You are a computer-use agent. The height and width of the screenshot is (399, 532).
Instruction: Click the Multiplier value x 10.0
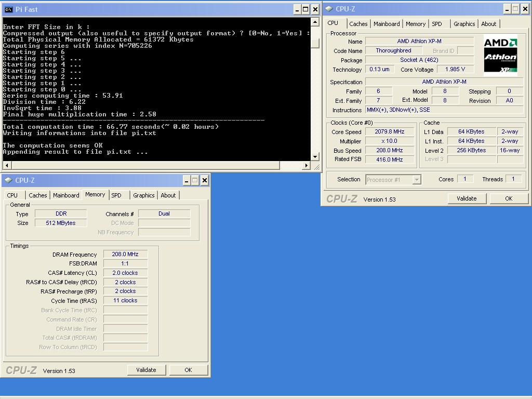click(x=390, y=141)
